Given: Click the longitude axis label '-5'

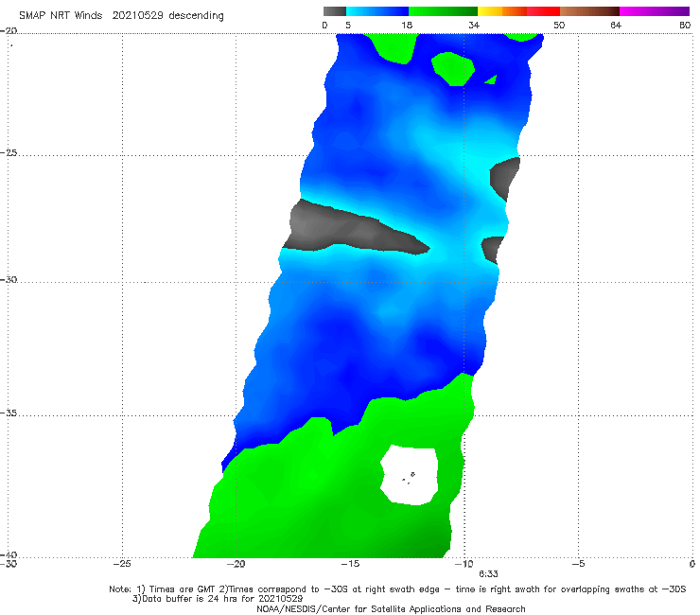Looking at the screenshot, I should click(x=578, y=564).
